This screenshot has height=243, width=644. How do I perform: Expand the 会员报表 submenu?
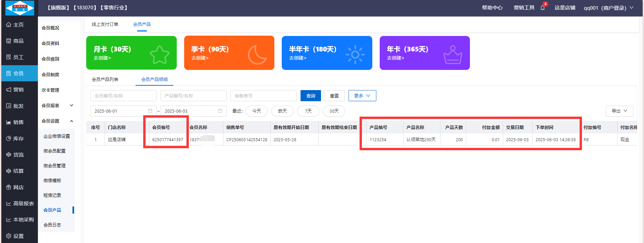(x=57, y=106)
